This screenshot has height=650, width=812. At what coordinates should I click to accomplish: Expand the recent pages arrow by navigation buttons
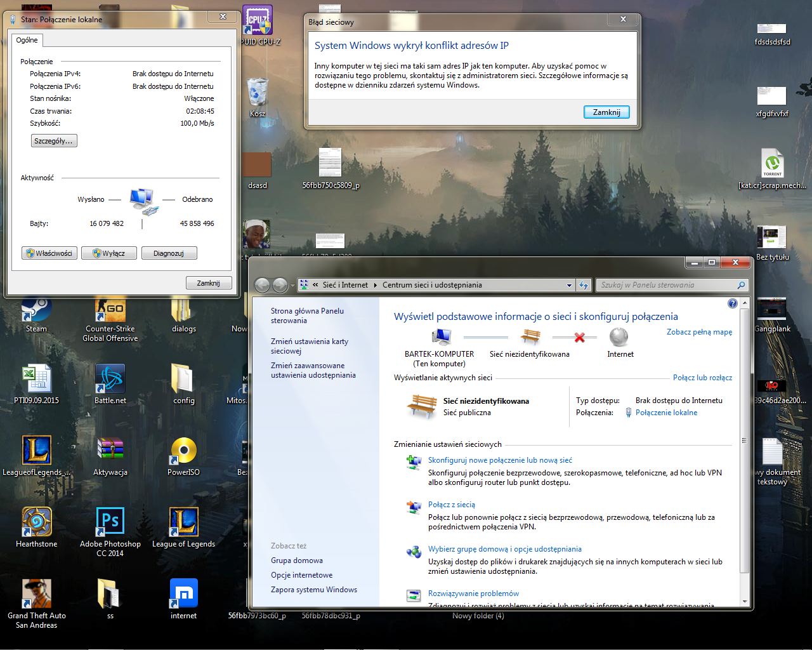coord(292,286)
